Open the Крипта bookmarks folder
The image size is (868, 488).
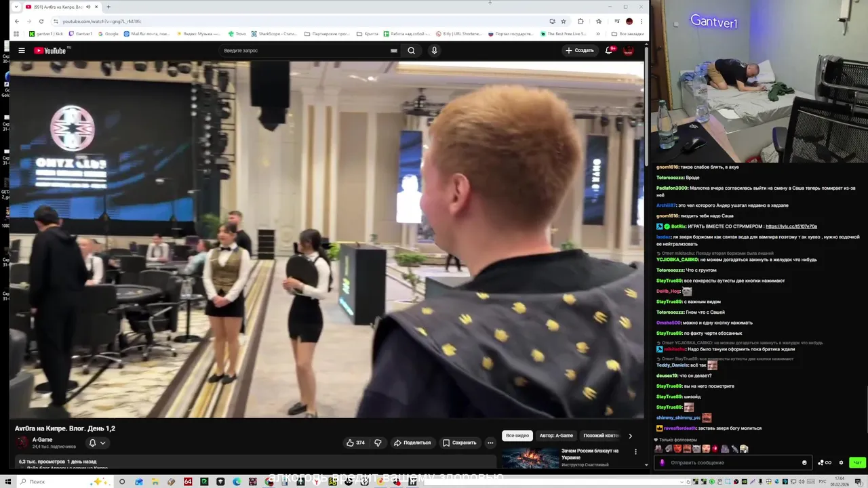368,33
